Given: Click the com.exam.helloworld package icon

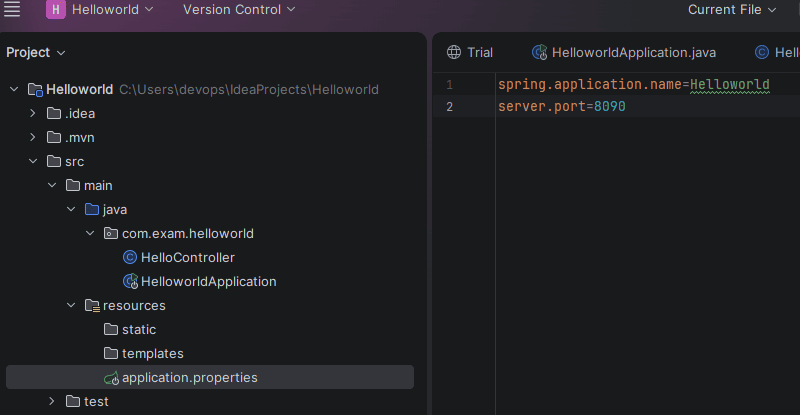Looking at the screenshot, I should [111, 233].
